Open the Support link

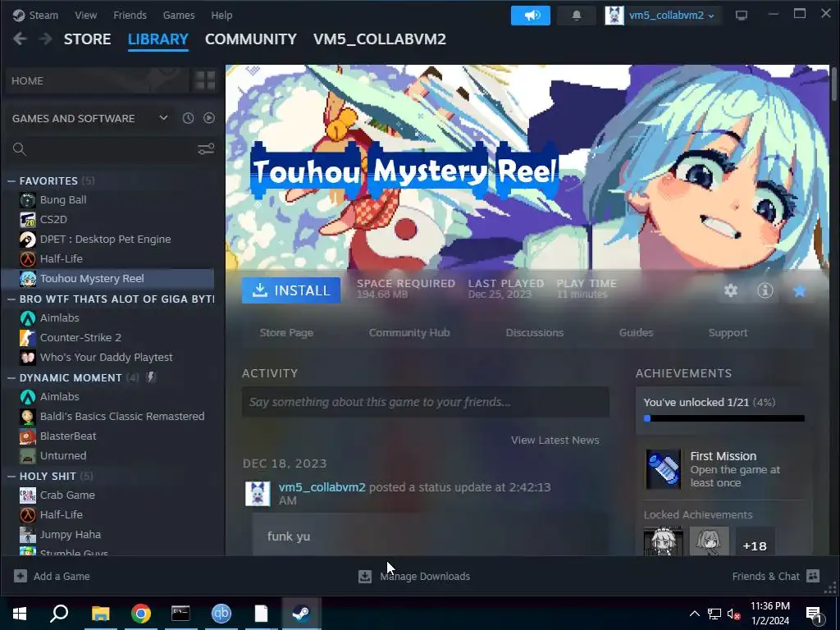[728, 333]
